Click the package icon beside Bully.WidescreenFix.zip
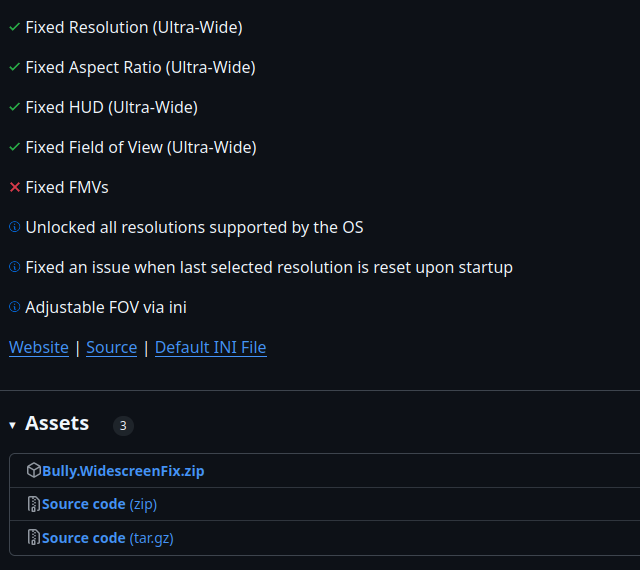 tap(33, 470)
